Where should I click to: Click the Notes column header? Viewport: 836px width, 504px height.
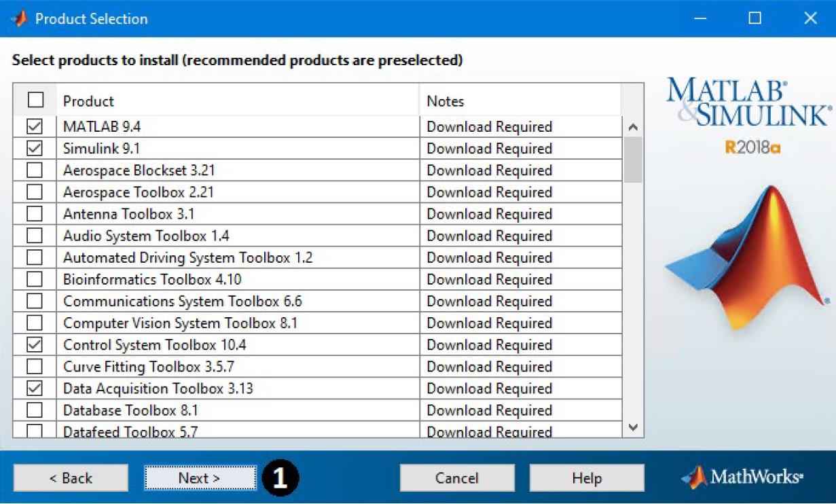tap(520, 101)
